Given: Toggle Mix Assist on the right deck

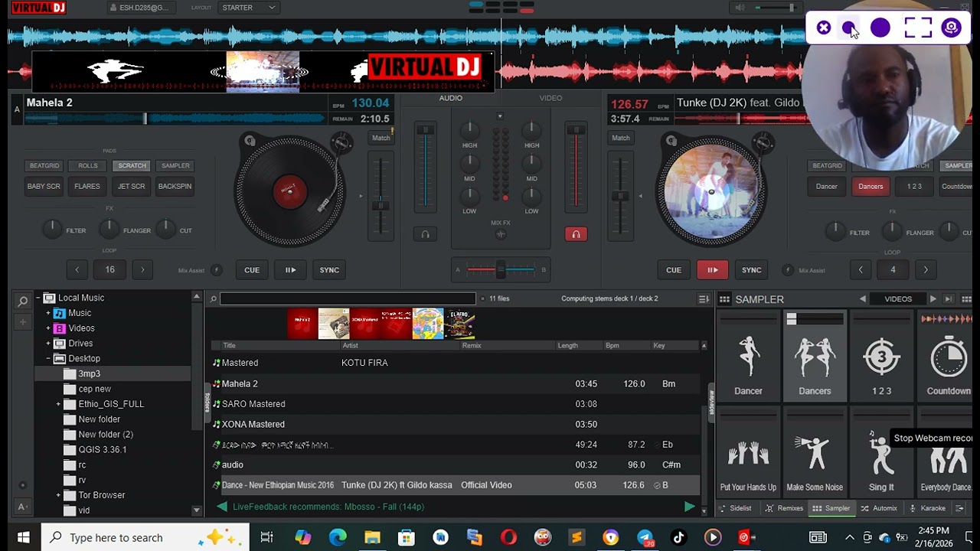Looking at the screenshot, I should pos(787,269).
